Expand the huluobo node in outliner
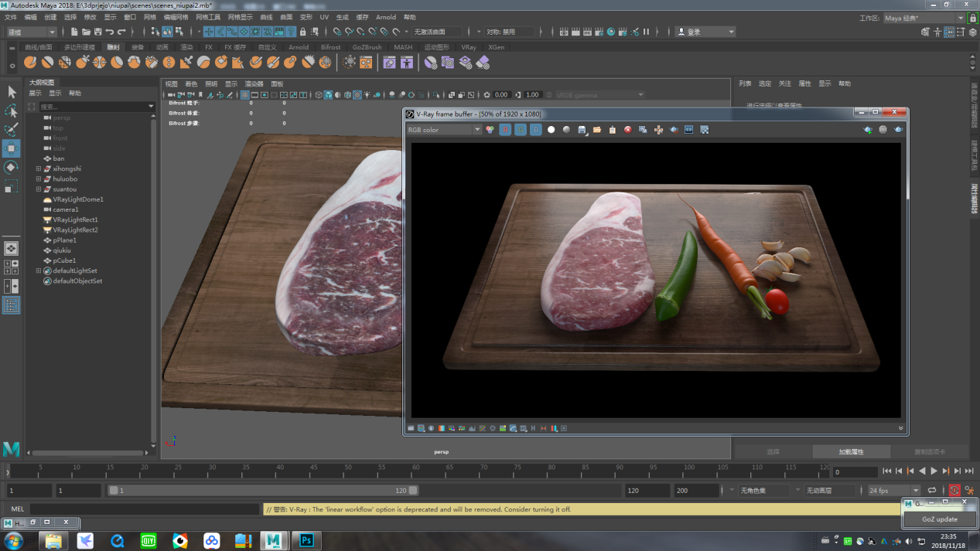 click(39, 179)
